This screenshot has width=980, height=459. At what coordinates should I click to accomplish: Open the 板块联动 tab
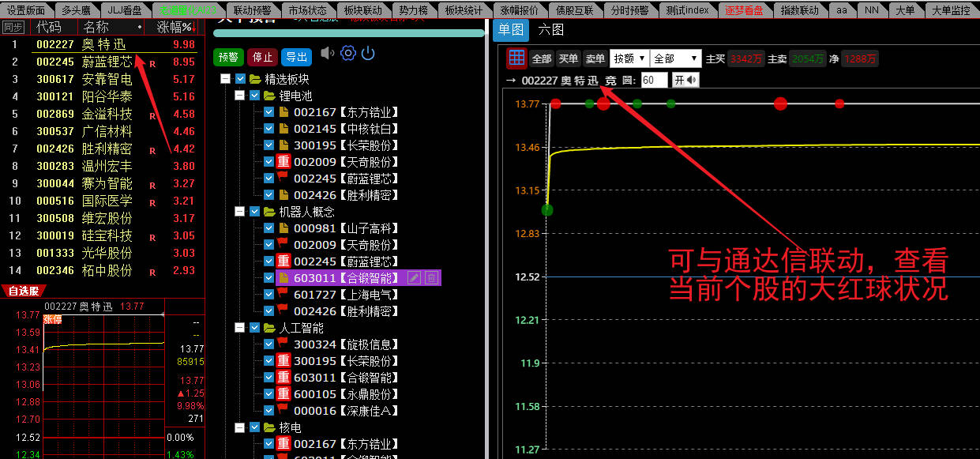[362, 9]
